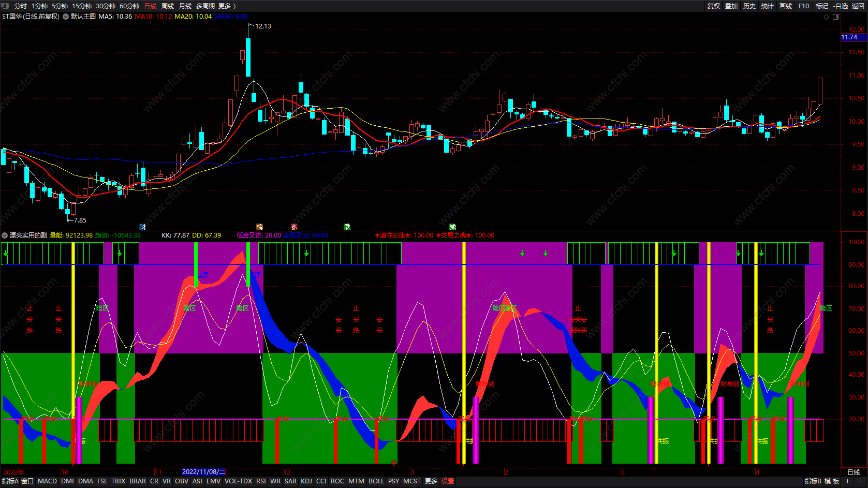Open the 历史 history button

[x=749, y=6]
